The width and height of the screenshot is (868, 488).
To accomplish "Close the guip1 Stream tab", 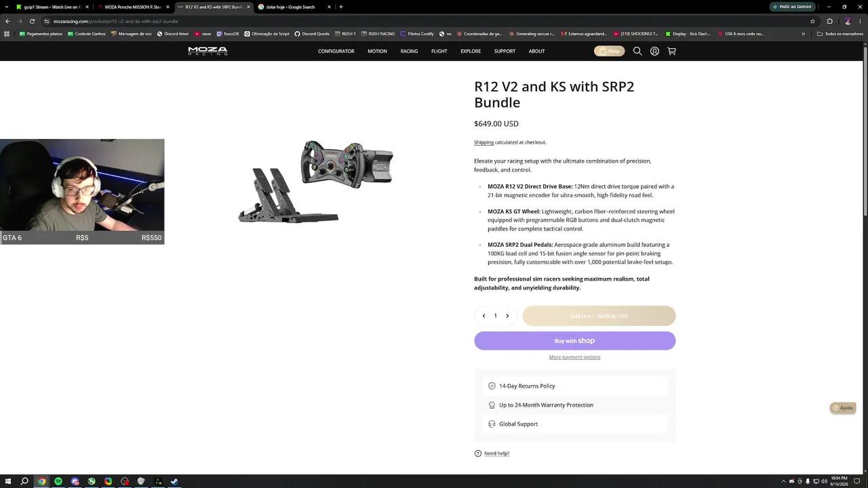I will (x=87, y=7).
